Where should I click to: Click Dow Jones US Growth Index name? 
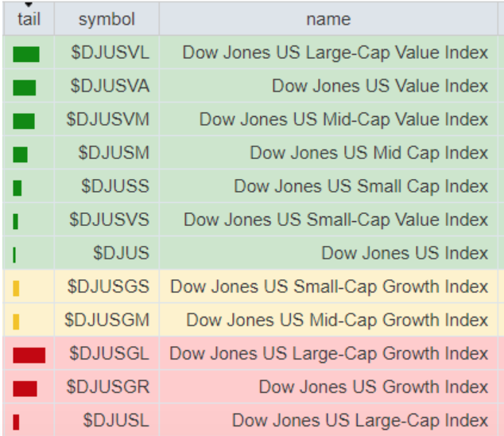(x=373, y=387)
